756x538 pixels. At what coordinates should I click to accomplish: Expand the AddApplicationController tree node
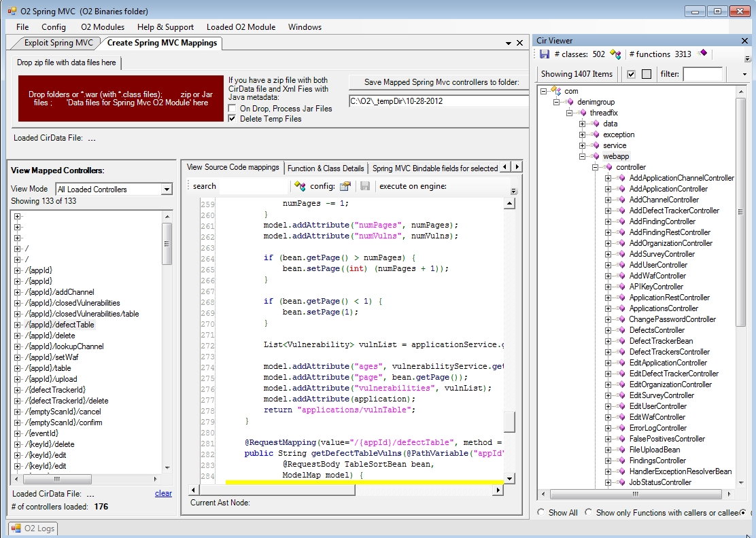coord(608,189)
